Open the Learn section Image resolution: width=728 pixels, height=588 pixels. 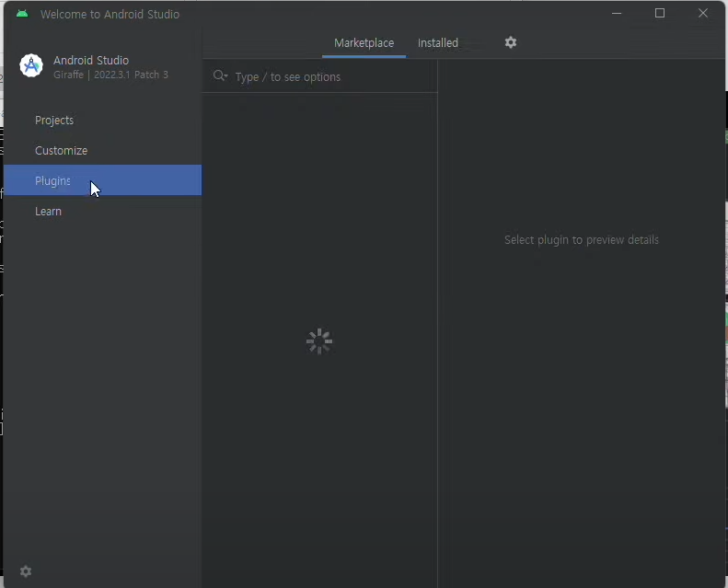[102, 211]
